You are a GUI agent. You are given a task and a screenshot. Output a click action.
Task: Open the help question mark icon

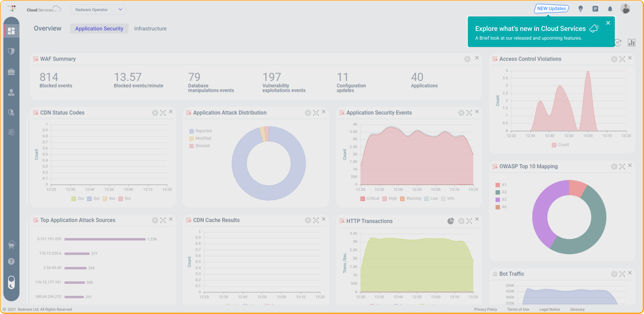point(11,261)
